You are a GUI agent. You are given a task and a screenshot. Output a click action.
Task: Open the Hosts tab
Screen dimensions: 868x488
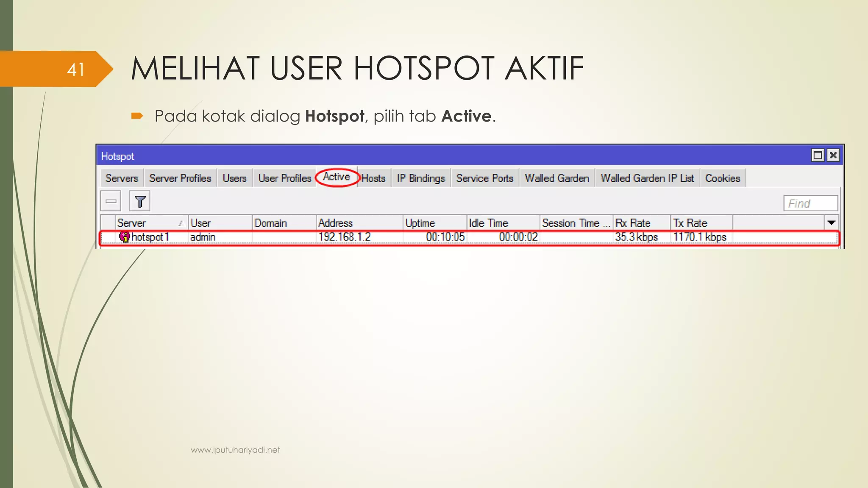(x=373, y=178)
